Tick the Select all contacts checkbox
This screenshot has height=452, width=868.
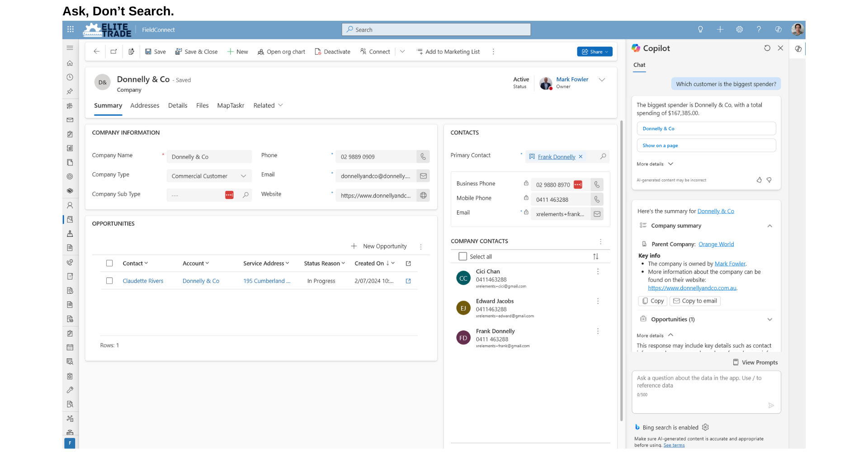click(x=462, y=256)
